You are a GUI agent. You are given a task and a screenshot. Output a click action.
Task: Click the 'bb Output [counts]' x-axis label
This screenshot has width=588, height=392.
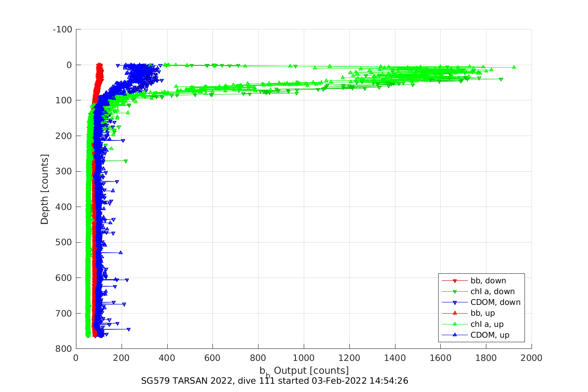tap(304, 371)
